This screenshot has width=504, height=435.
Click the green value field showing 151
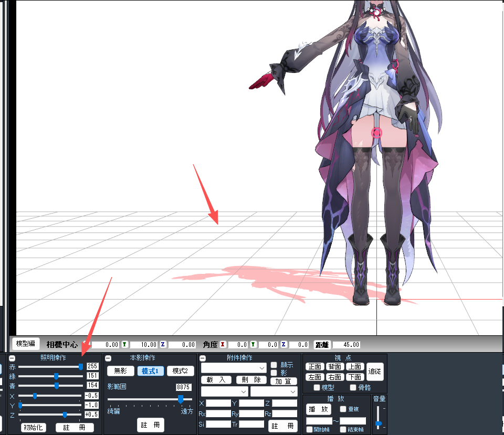[92, 376]
